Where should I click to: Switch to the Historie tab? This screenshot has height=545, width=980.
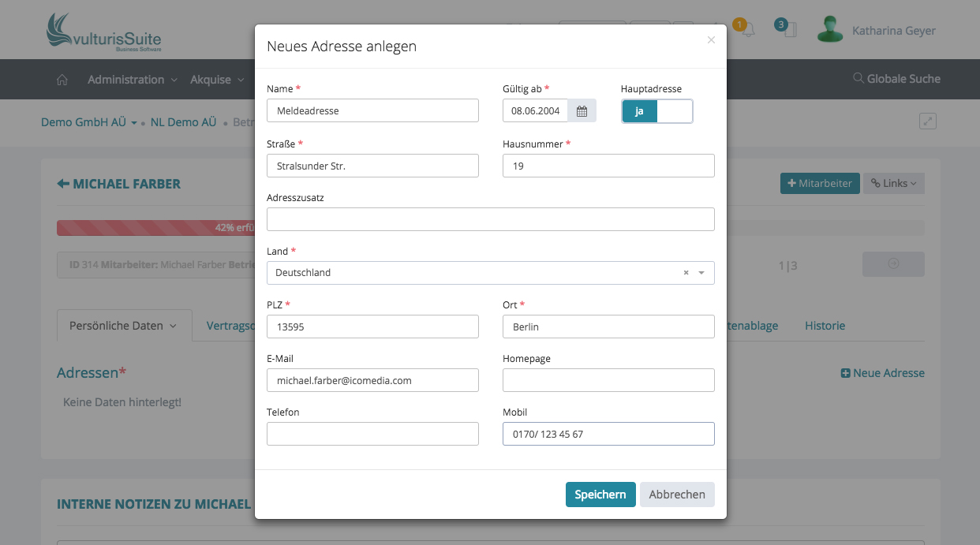click(x=825, y=326)
